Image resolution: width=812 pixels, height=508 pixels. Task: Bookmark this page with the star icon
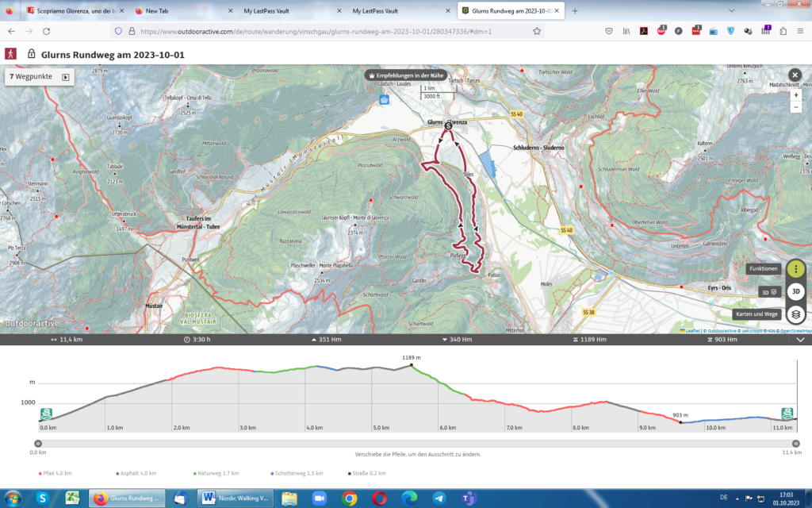pyautogui.click(x=537, y=31)
